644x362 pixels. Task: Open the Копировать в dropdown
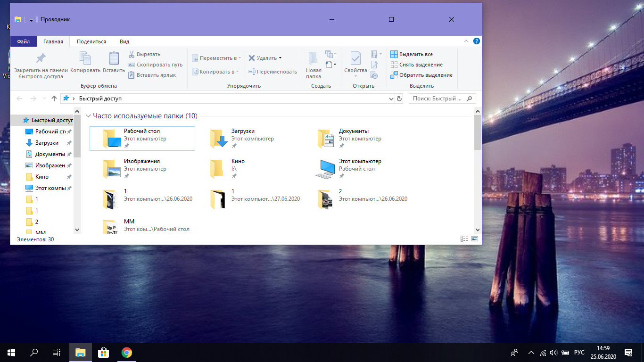pyautogui.click(x=237, y=72)
